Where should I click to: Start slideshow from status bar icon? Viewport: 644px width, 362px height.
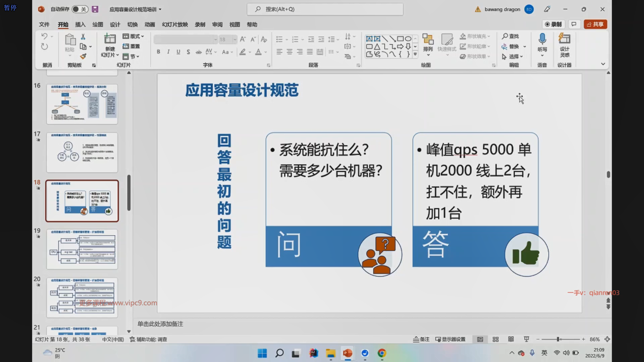526,339
